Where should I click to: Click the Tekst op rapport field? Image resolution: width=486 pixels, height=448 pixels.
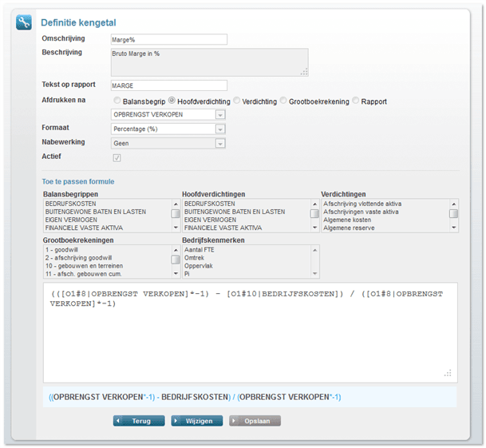coord(169,85)
